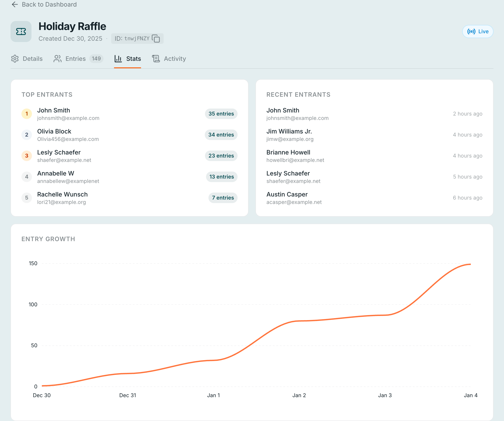Click the broadcast icon in the Live badge
The height and width of the screenshot is (421, 504).
point(471,31)
